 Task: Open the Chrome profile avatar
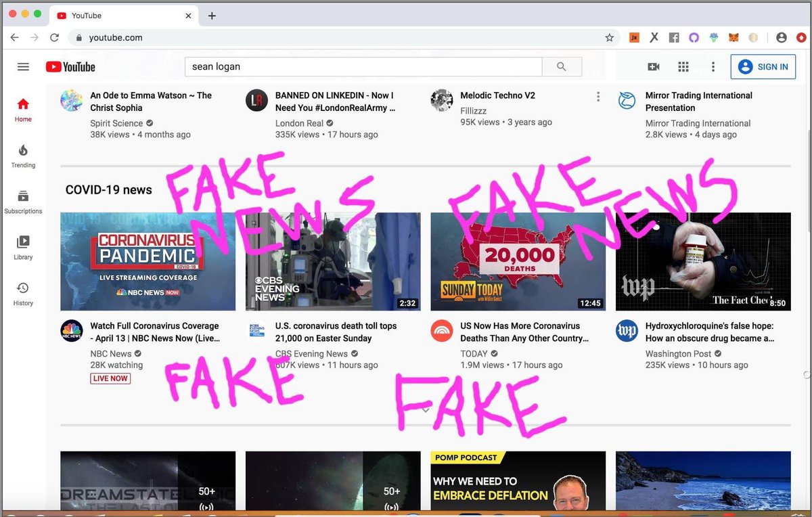coord(782,38)
